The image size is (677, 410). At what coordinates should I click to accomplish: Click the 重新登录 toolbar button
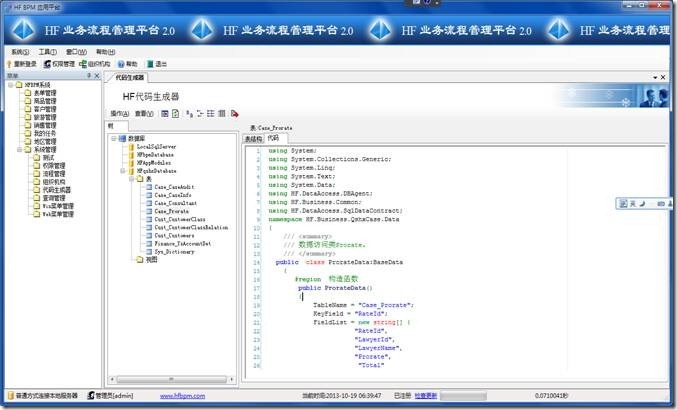(22, 64)
